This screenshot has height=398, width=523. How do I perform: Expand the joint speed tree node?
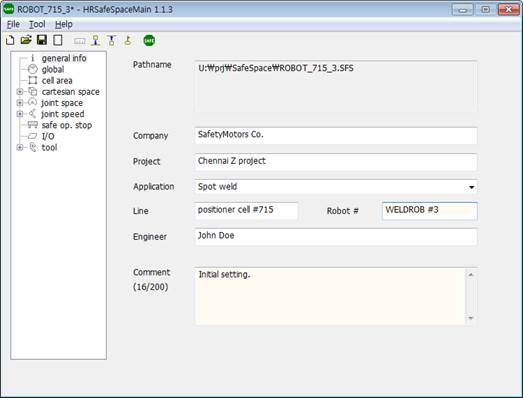pyautogui.click(x=20, y=114)
